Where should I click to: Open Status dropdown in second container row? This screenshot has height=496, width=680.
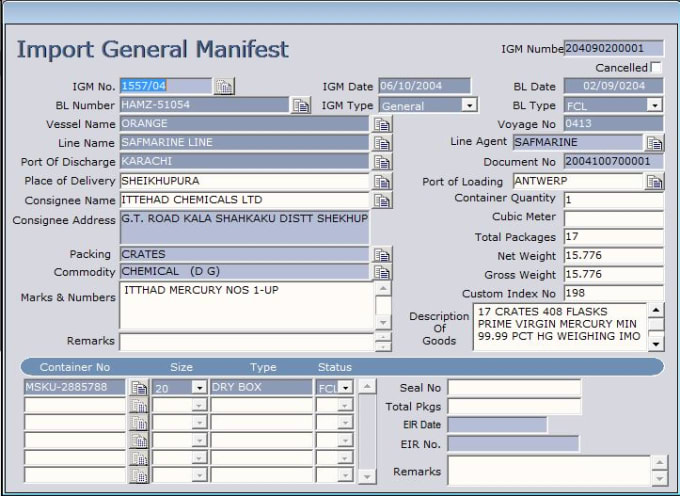pyautogui.click(x=346, y=405)
